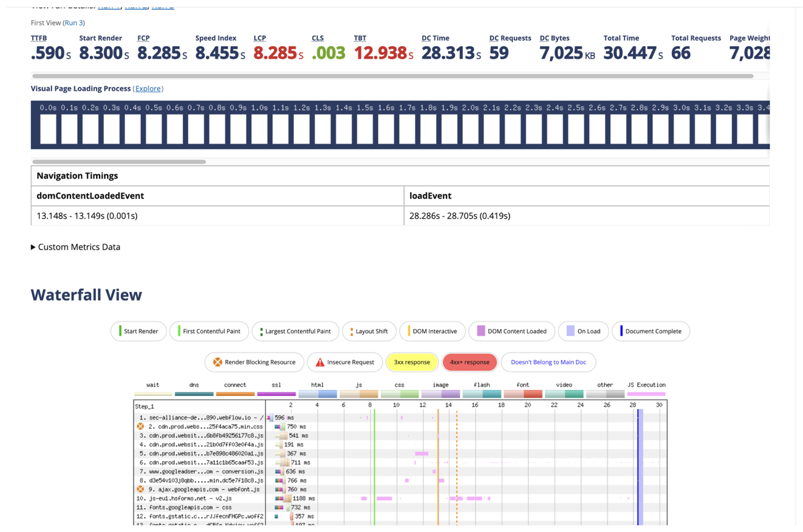Image resolution: width=803 pixels, height=532 pixels.
Task: Expand the Custom Metrics Data section
Action: [75, 247]
